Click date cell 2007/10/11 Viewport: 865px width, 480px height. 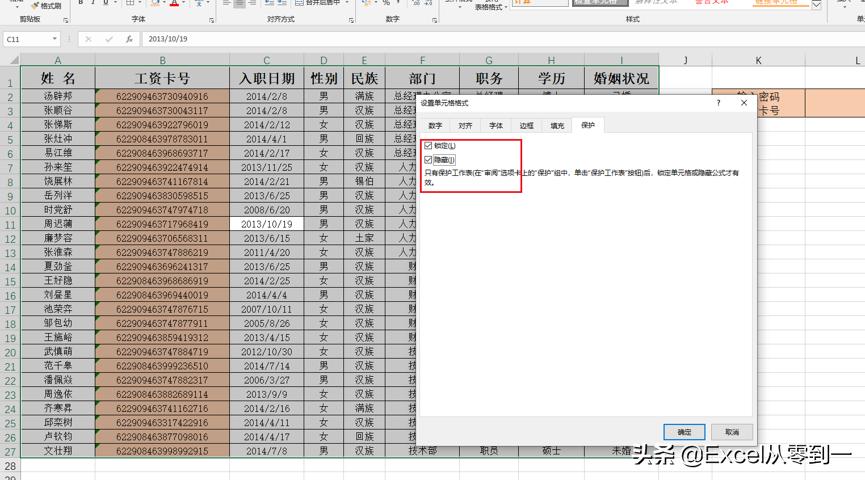266,309
